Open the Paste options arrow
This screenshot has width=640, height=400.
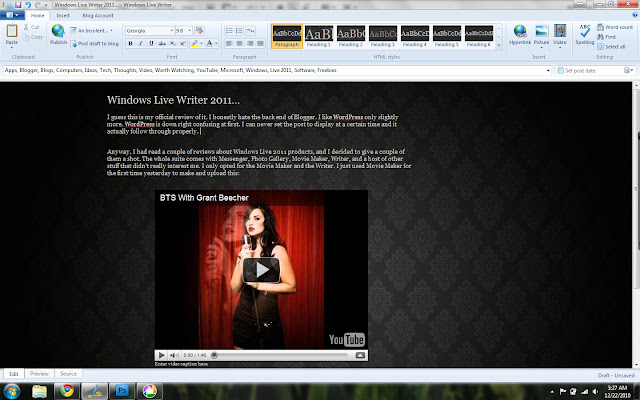tap(12, 47)
